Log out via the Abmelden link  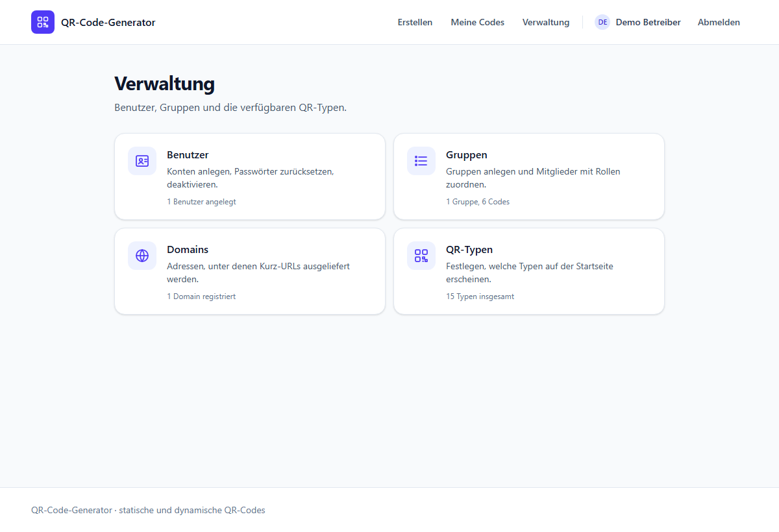click(x=719, y=22)
